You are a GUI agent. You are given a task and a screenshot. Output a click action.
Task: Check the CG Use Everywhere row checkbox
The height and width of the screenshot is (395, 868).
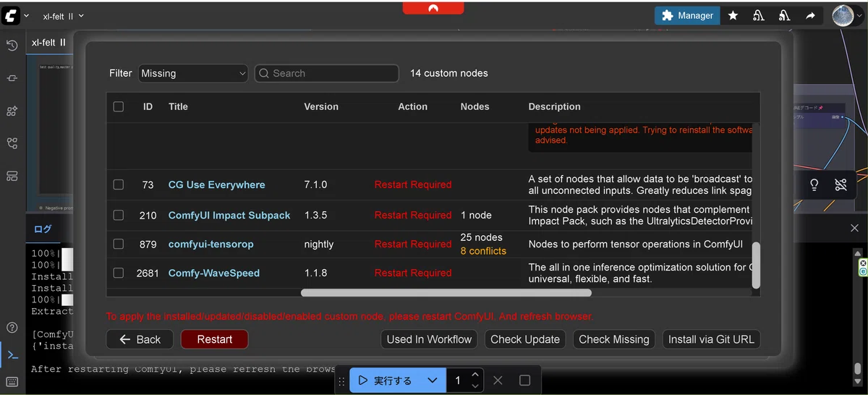pos(119,184)
